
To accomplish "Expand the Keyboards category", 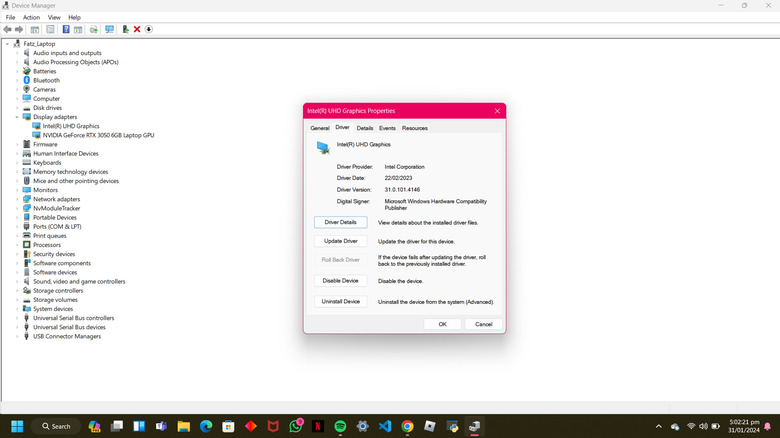I will pos(17,163).
